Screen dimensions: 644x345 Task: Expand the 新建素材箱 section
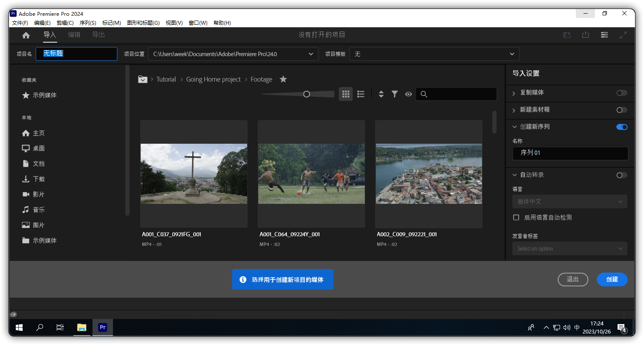tap(514, 110)
